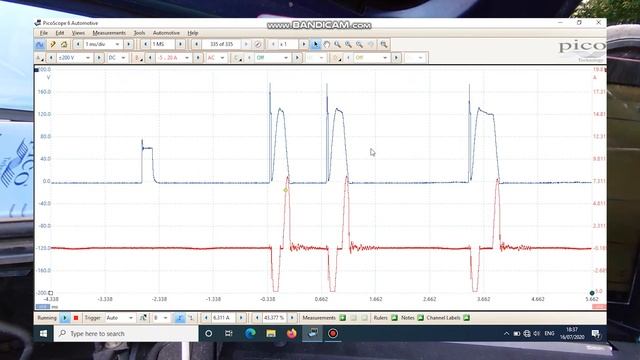Image resolution: width=640 pixels, height=360 pixels.
Task: Click the start capture play button
Action: (65, 318)
